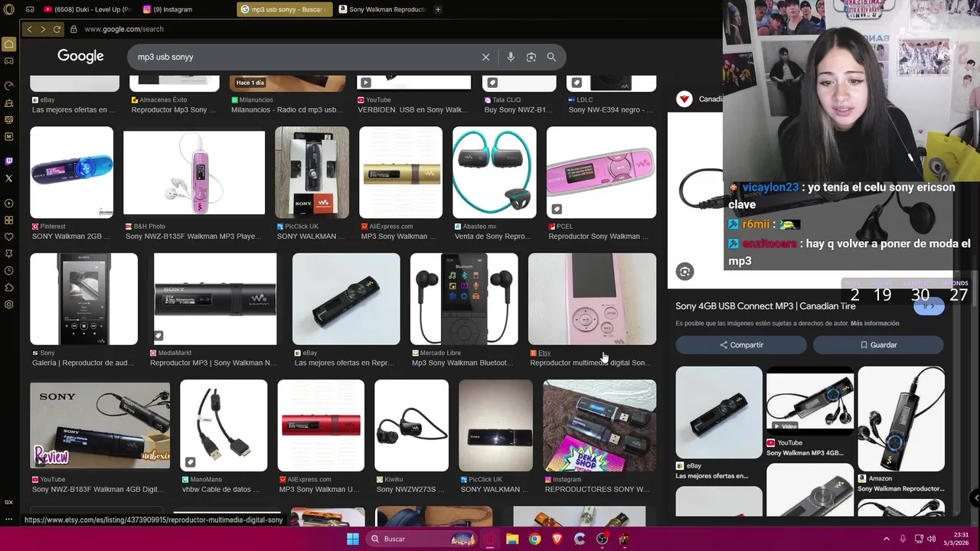
Task: Go back with the browser back arrow
Action: 29,29
